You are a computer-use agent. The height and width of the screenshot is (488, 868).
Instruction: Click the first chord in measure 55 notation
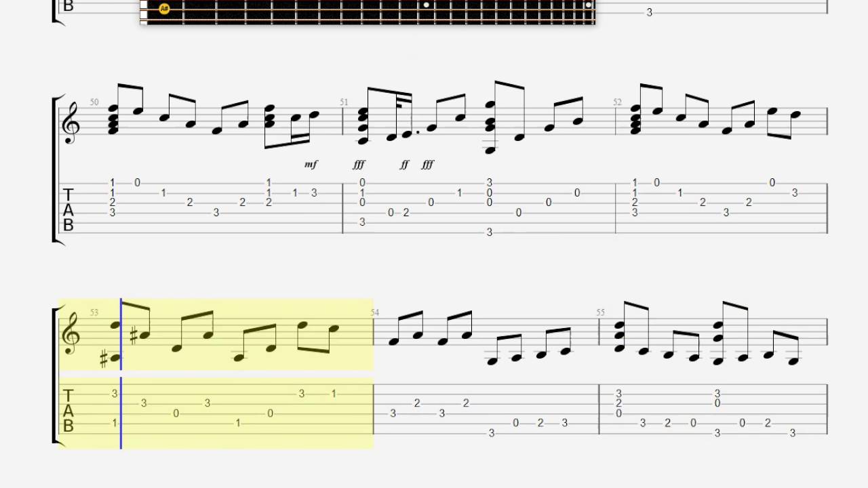tap(620, 335)
